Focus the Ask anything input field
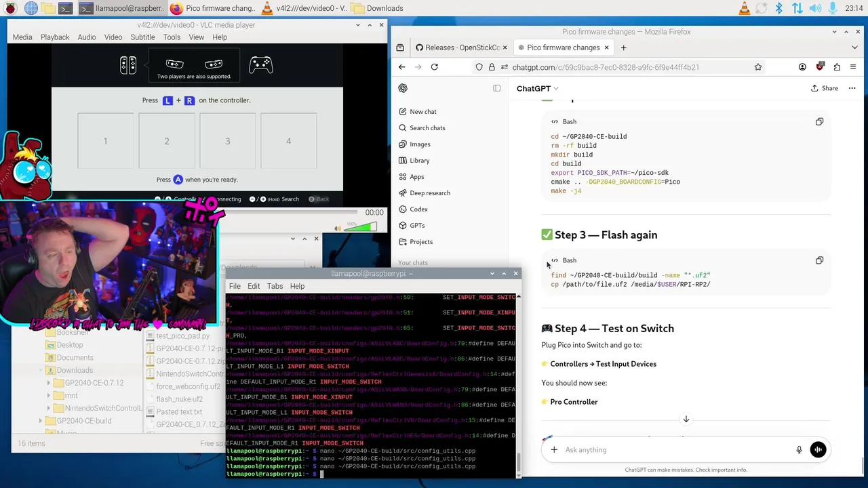The width and height of the screenshot is (868, 488). point(676,450)
